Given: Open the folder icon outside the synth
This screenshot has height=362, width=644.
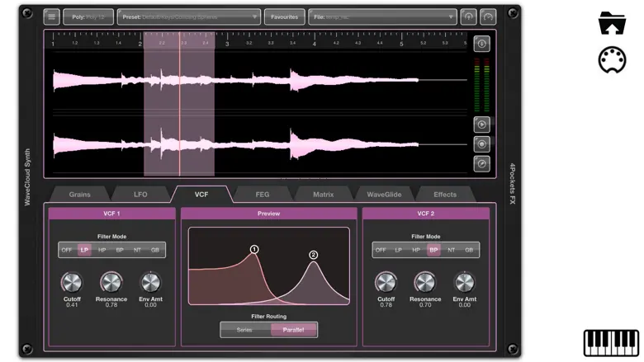Looking at the screenshot, I should coord(612,23).
